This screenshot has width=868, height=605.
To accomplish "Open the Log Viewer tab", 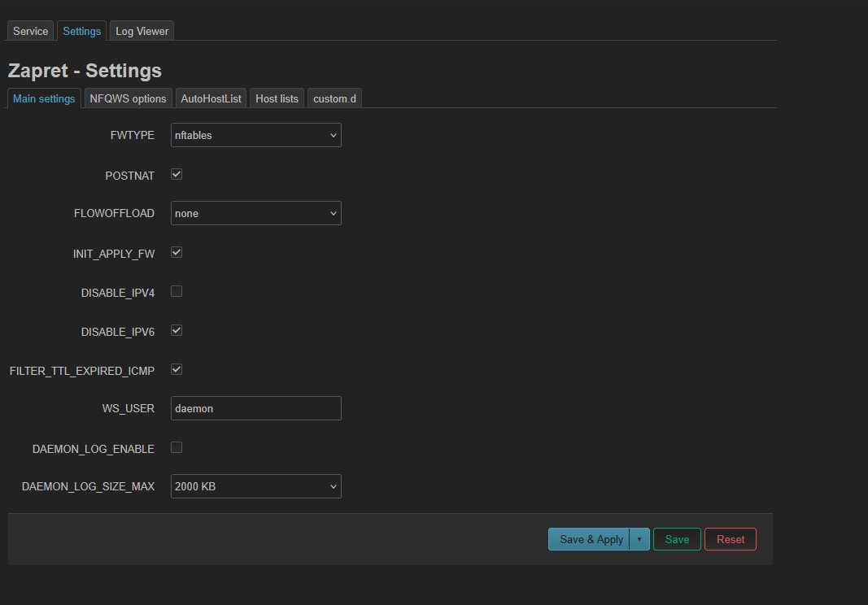I will tap(142, 31).
